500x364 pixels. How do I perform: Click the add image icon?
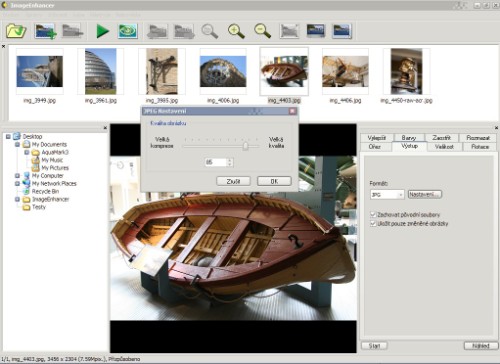pos(45,31)
